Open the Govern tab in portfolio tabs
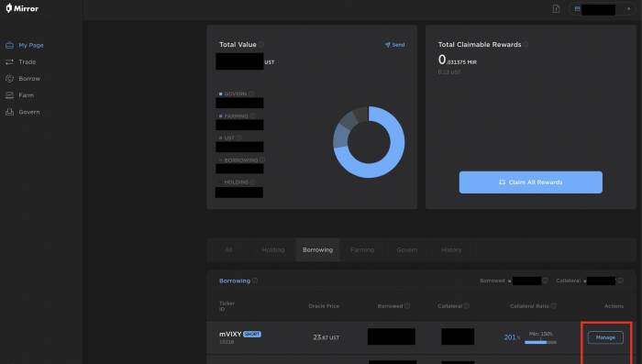 (x=407, y=249)
